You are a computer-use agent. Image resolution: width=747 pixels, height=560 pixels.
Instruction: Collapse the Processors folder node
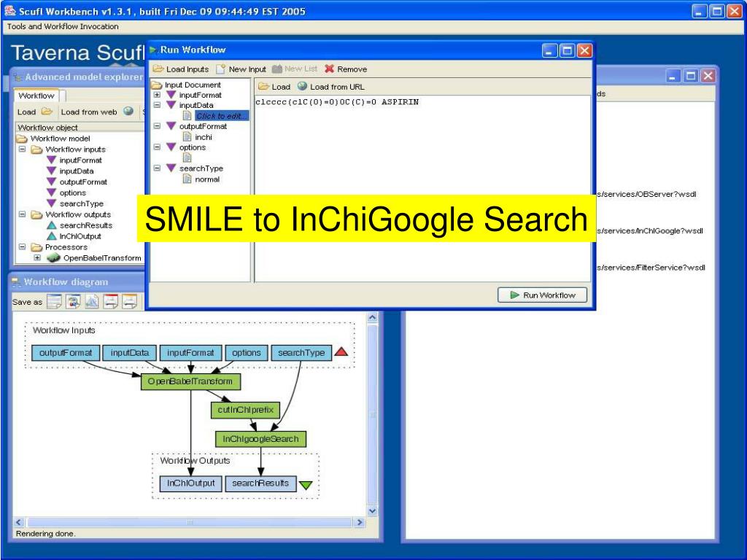(x=22, y=246)
